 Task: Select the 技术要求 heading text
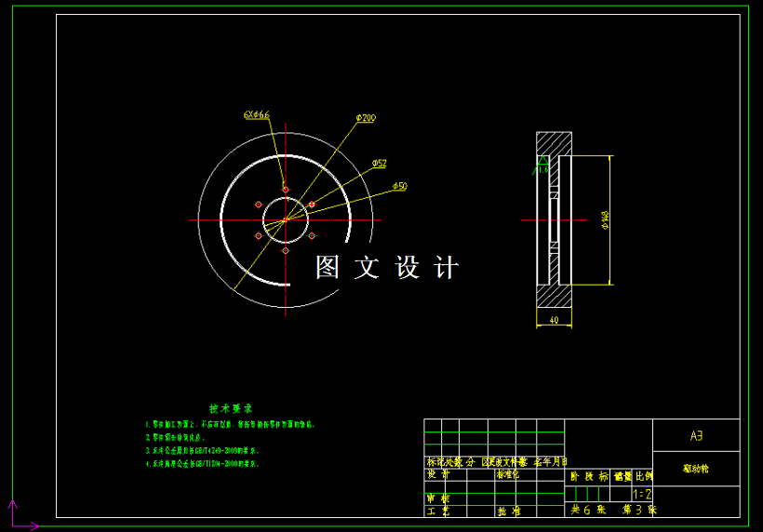click(231, 408)
